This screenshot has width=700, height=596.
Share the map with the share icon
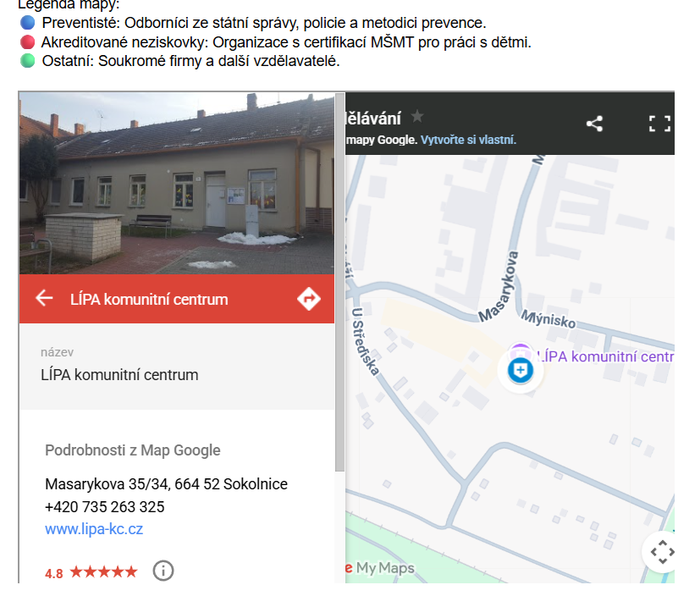595,124
